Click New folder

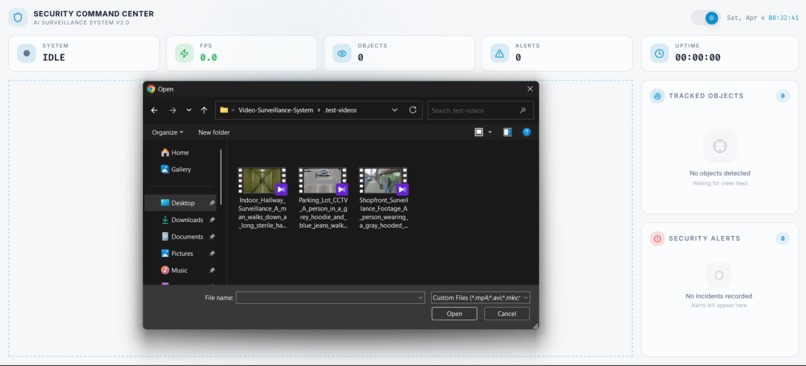pos(214,133)
